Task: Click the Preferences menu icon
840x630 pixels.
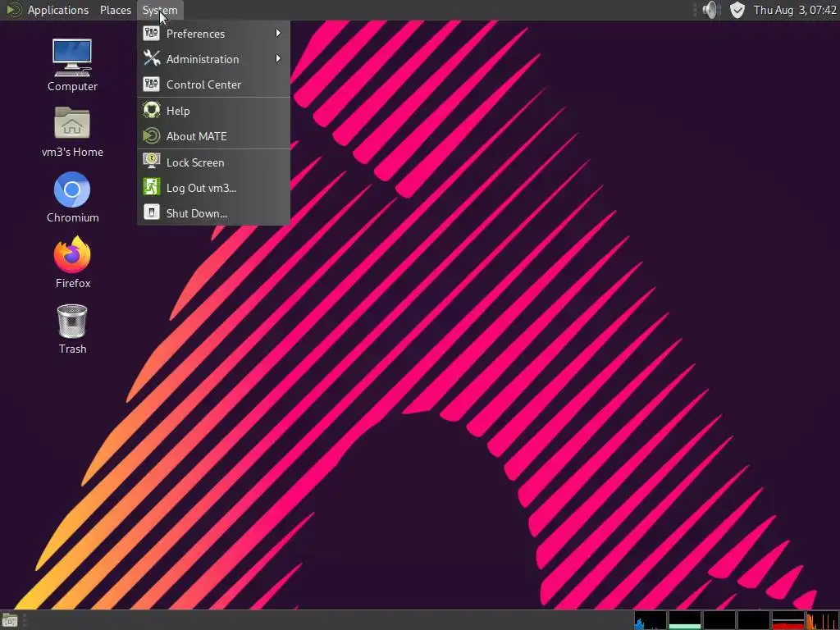Action: [x=152, y=33]
